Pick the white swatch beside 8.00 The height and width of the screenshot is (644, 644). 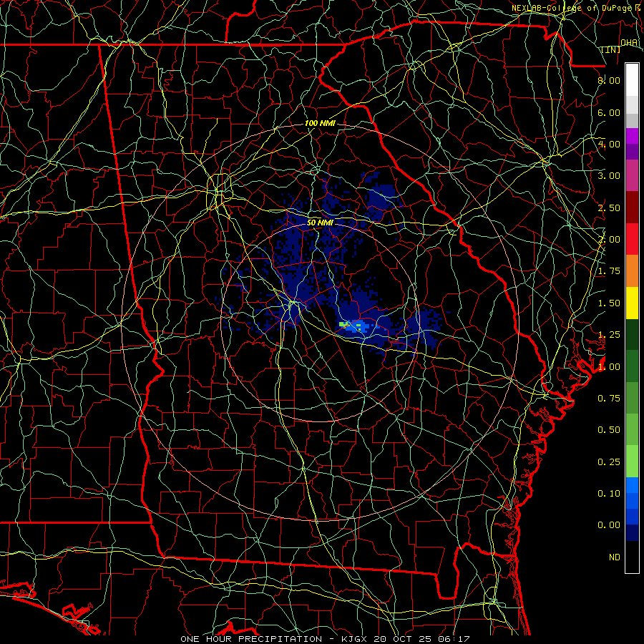(x=632, y=80)
